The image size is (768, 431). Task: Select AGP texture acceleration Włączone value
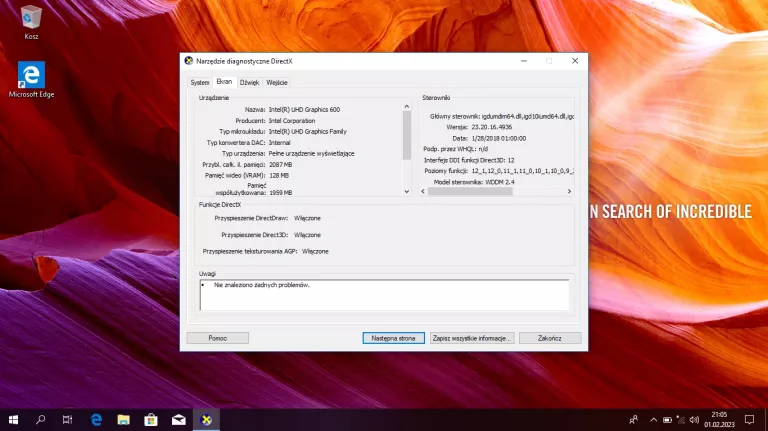tap(315, 251)
